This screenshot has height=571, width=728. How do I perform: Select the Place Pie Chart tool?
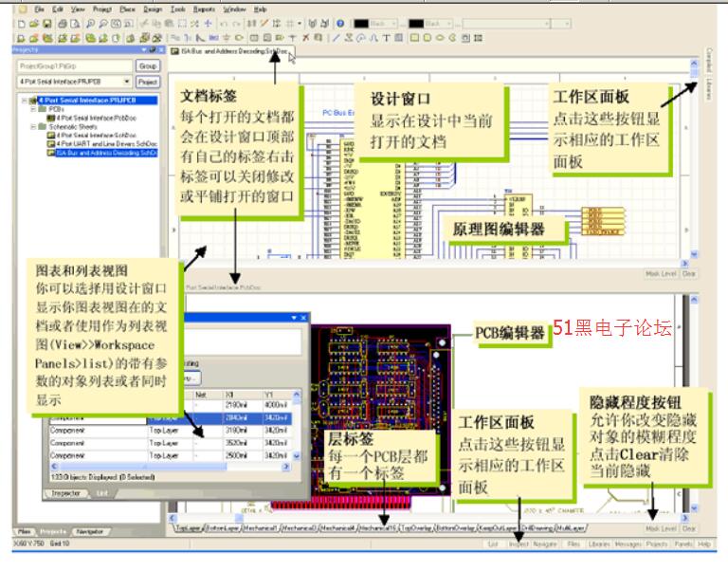point(453,38)
